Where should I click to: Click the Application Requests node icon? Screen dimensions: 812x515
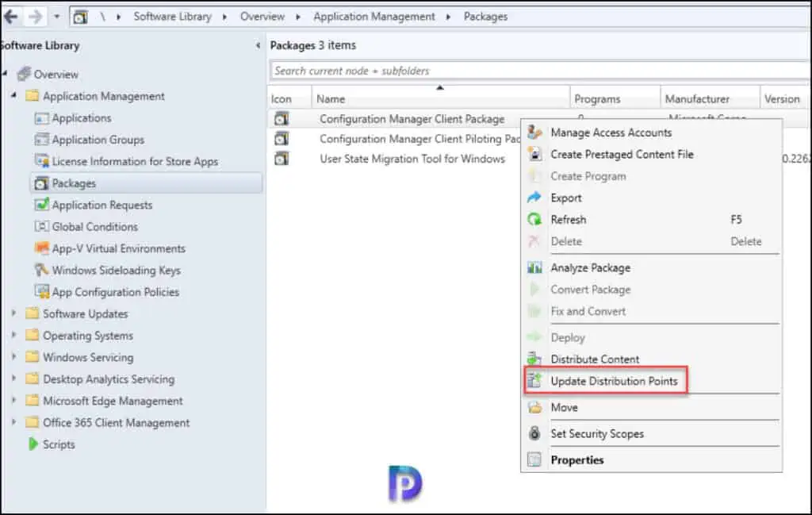41,205
